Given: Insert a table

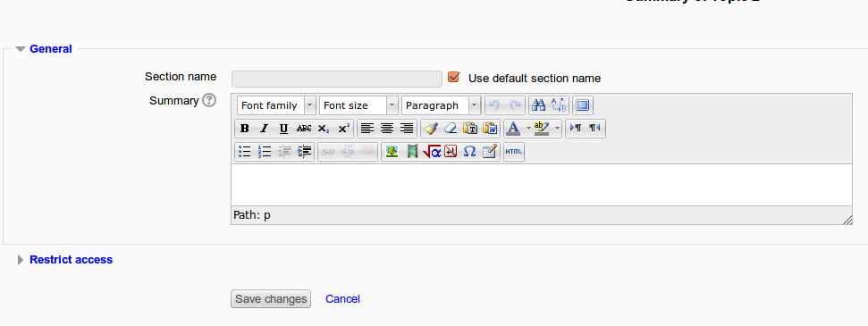Looking at the screenshot, I should 489,151.
